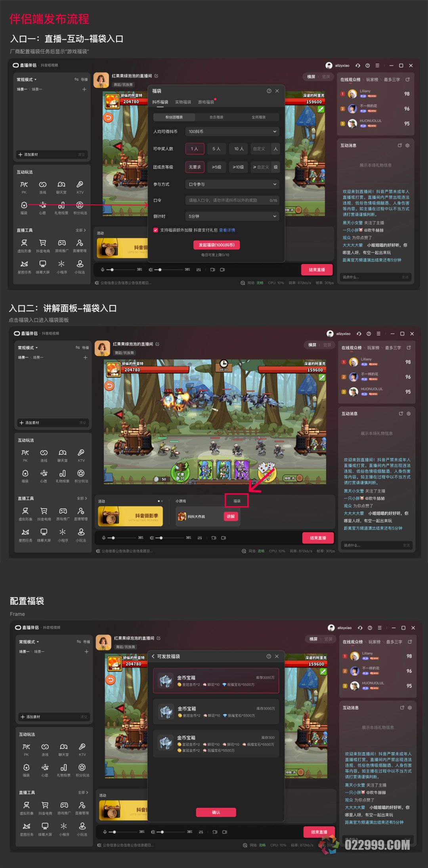
Task: Open 查看详情 link in 福袋 dialog
Action: pos(227,230)
